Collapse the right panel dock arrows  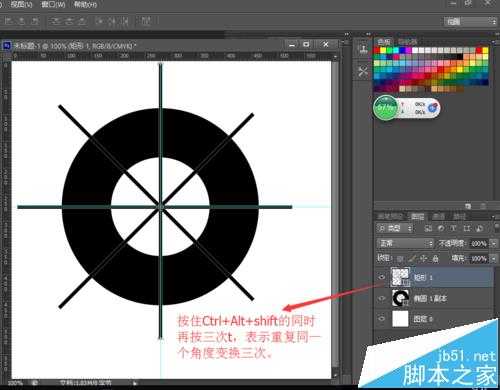(496, 34)
